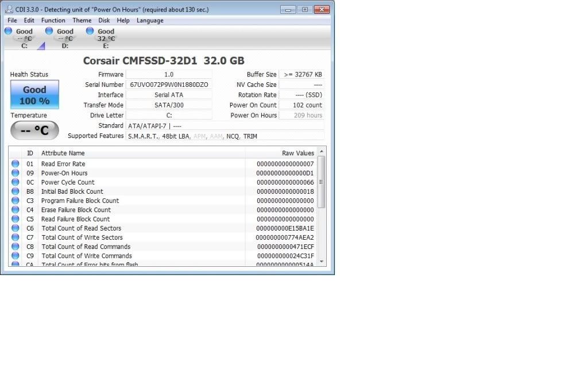Click the Standard field ATA/ATAPI-7

[225, 126]
